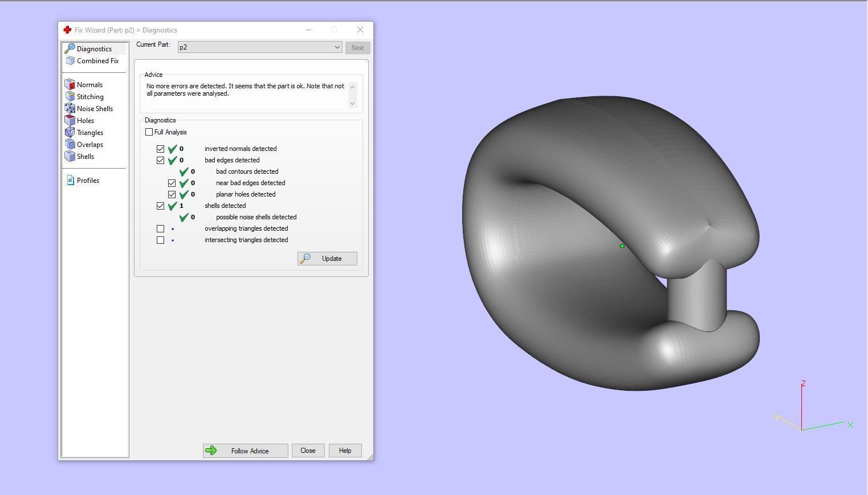Click the red cross Fix Wizard title icon
Viewport: 868px width, 495px height.
point(67,30)
